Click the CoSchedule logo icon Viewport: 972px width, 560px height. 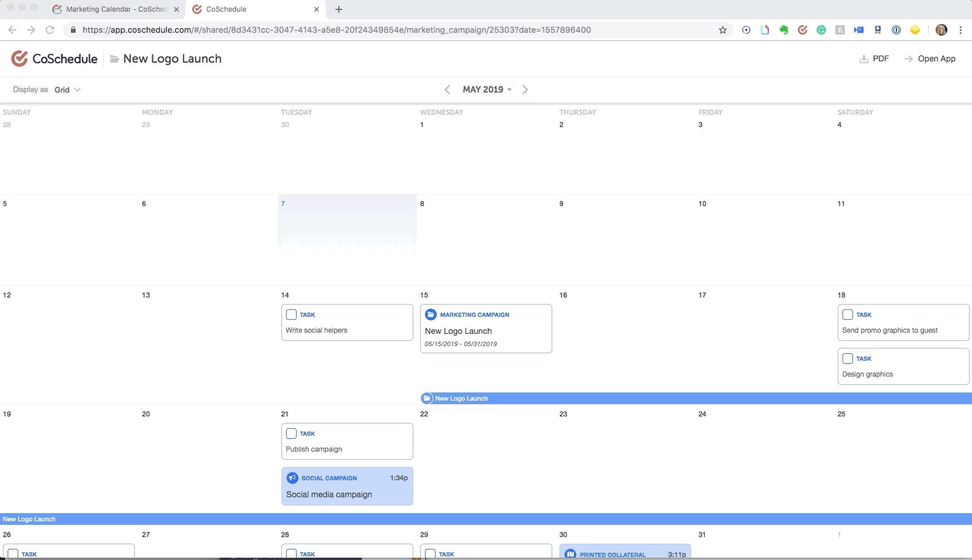(x=19, y=59)
